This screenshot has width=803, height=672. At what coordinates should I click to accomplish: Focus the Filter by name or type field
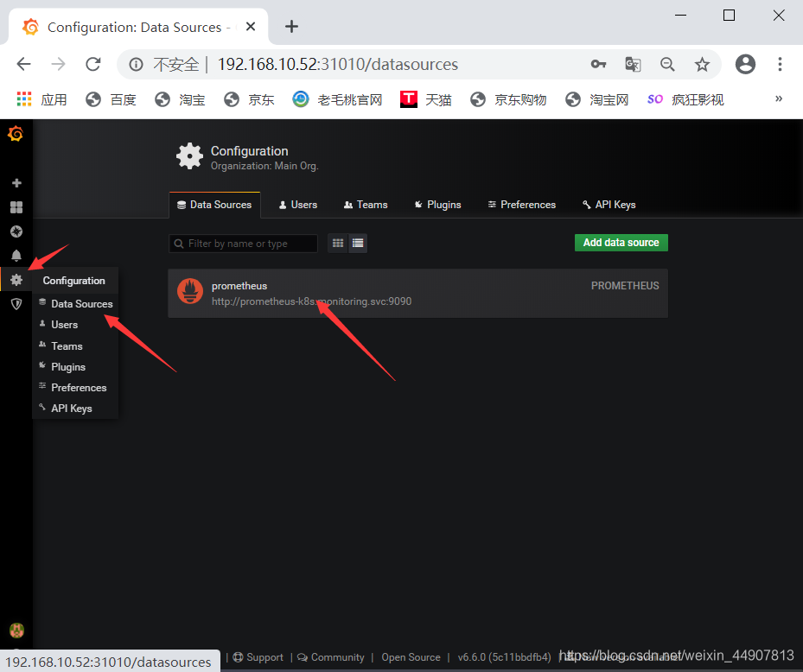tap(243, 244)
